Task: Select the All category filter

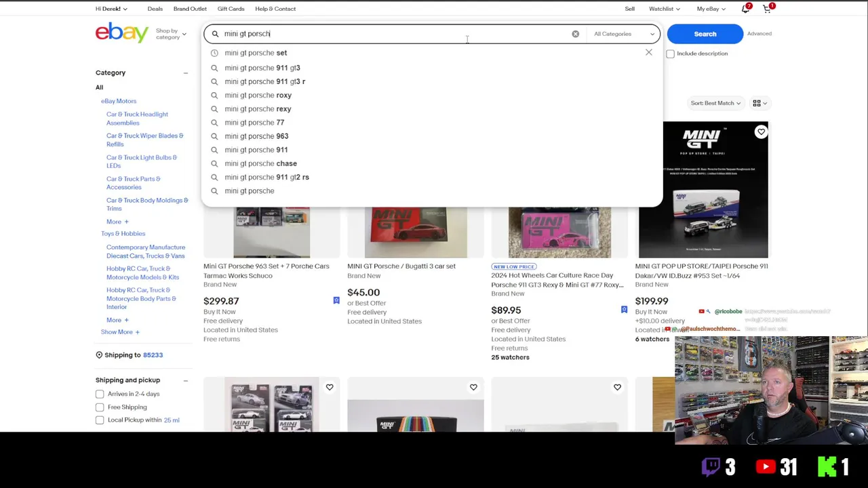Action: (99, 87)
